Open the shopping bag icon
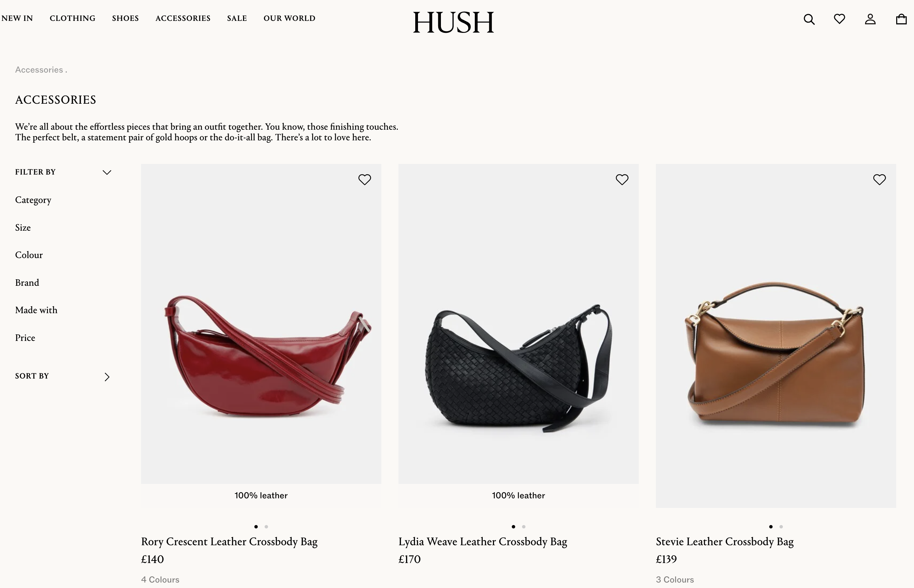 901,19
